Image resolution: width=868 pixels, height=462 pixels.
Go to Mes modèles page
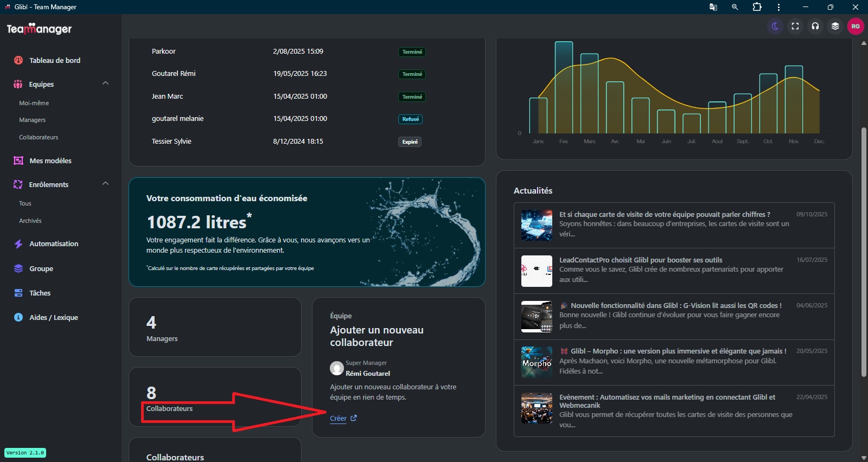click(x=50, y=161)
